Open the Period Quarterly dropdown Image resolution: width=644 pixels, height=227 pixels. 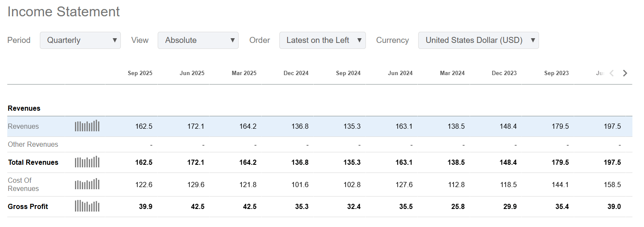pyautogui.click(x=80, y=40)
